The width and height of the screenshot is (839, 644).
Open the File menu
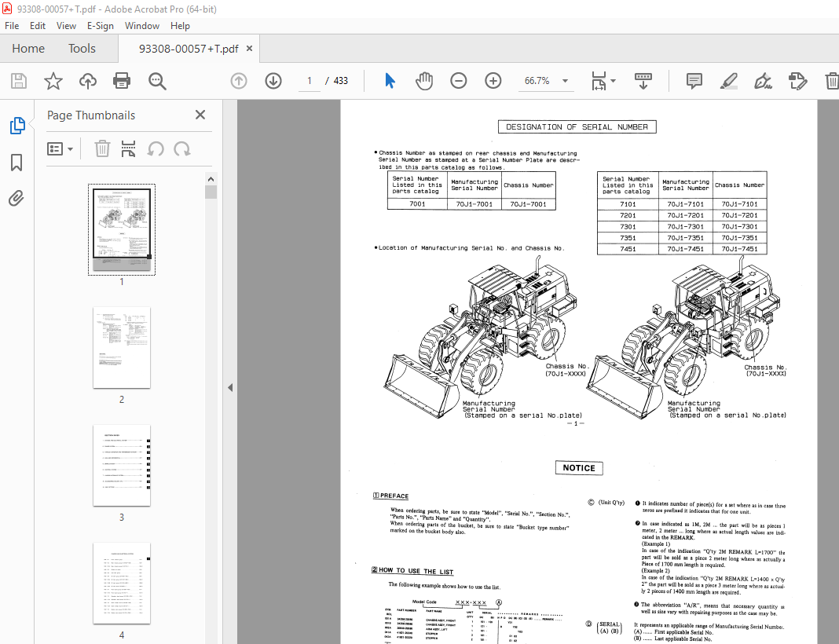coord(12,26)
